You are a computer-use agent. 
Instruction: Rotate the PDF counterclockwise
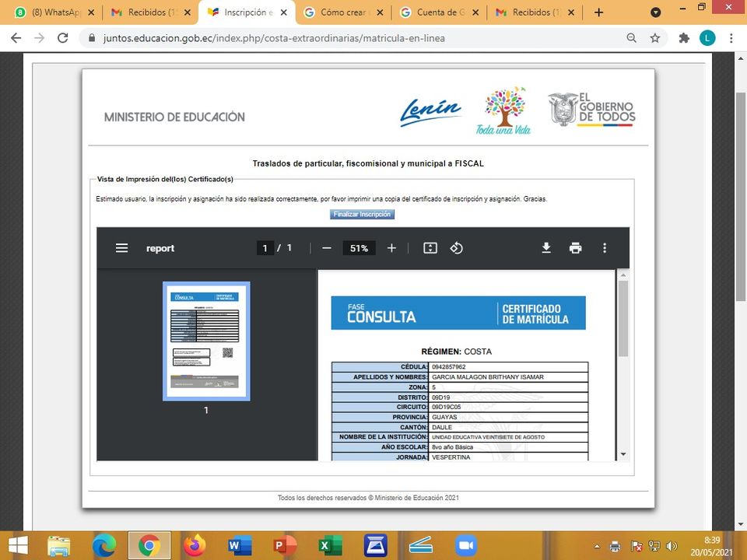[457, 248]
